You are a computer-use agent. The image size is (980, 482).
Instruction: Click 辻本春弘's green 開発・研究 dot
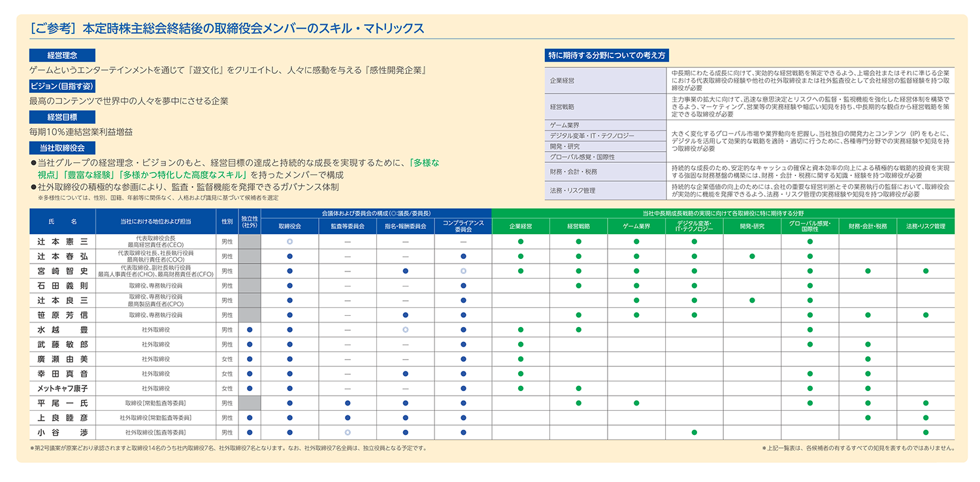tap(752, 256)
